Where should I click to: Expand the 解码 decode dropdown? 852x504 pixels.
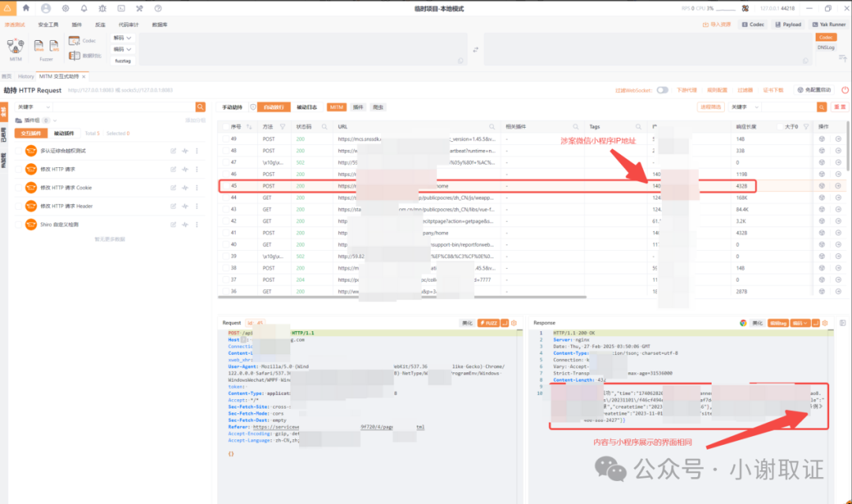pos(123,38)
